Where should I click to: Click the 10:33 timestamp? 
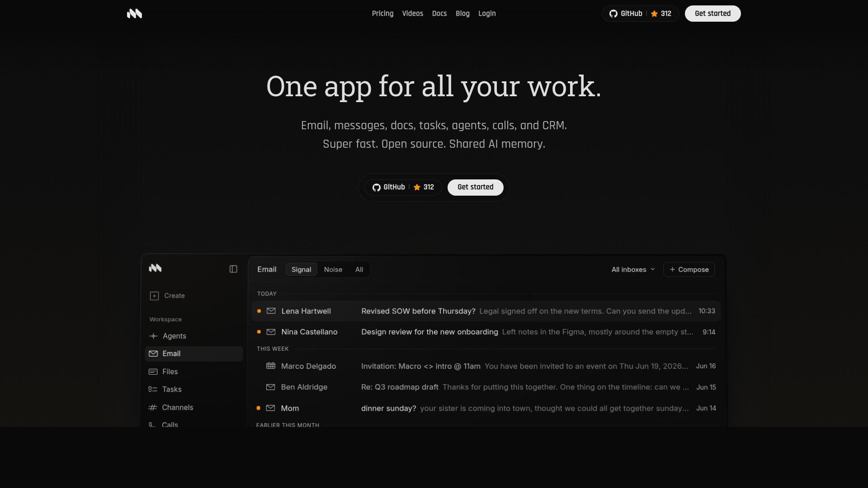[x=707, y=311]
